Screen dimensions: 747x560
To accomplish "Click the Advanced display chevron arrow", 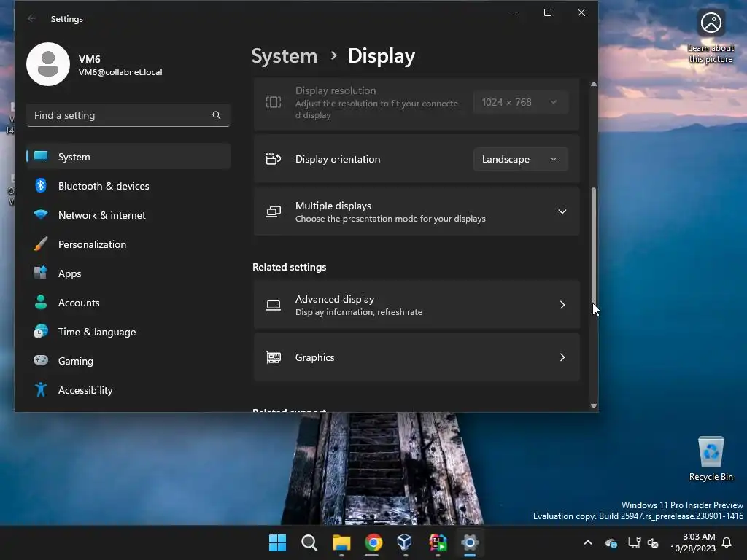I will [562, 305].
